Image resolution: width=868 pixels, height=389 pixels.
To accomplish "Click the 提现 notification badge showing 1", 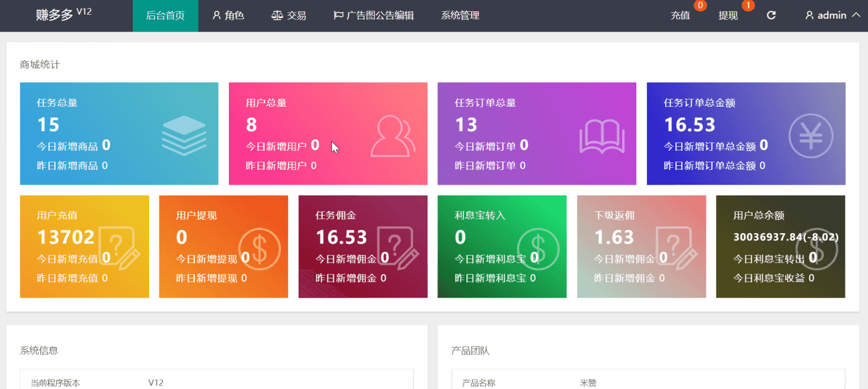I will tap(748, 6).
